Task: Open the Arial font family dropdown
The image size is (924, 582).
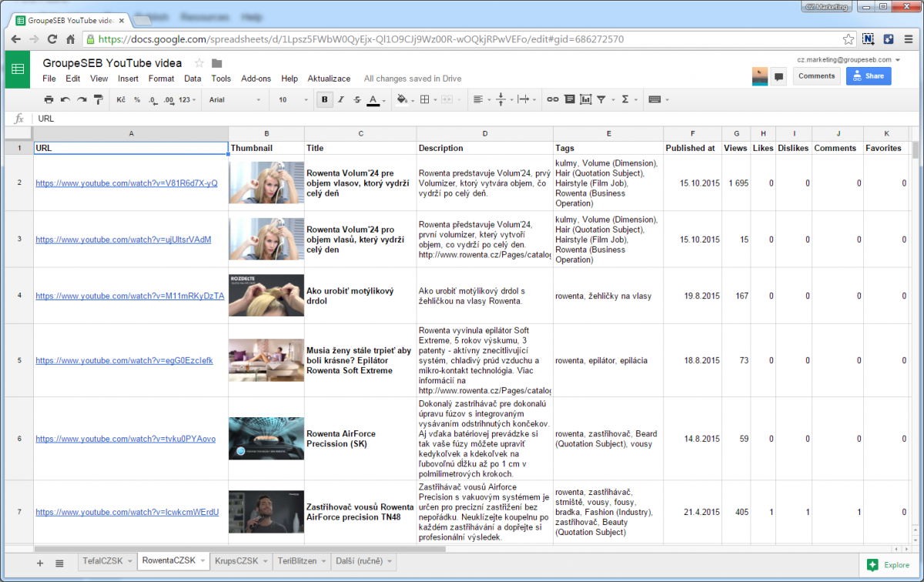Action: click(x=235, y=99)
